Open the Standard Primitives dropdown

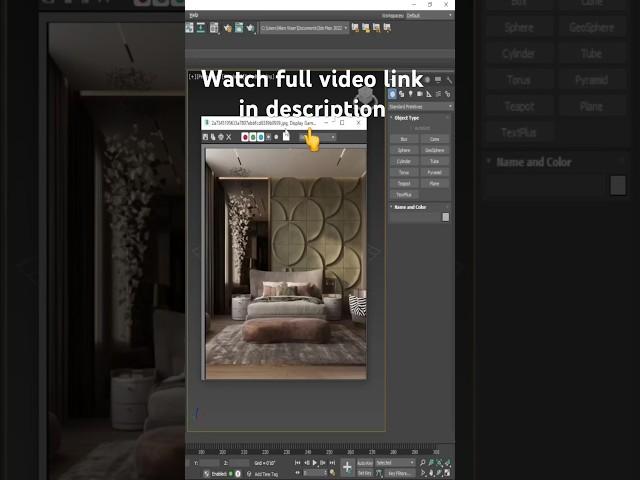tap(420, 107)
